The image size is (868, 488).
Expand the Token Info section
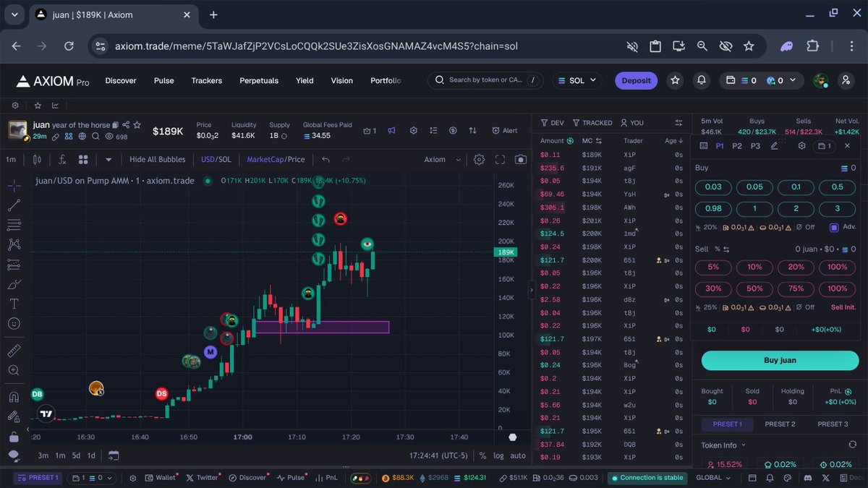pos(723,445)
